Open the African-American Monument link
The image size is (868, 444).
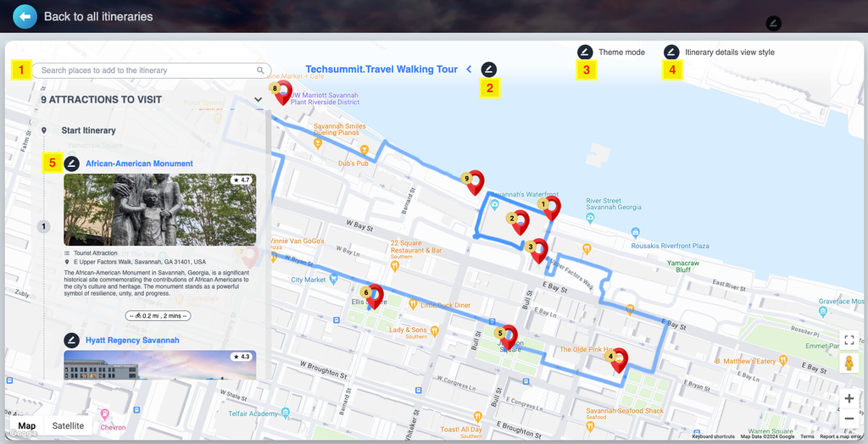(140, 164)
